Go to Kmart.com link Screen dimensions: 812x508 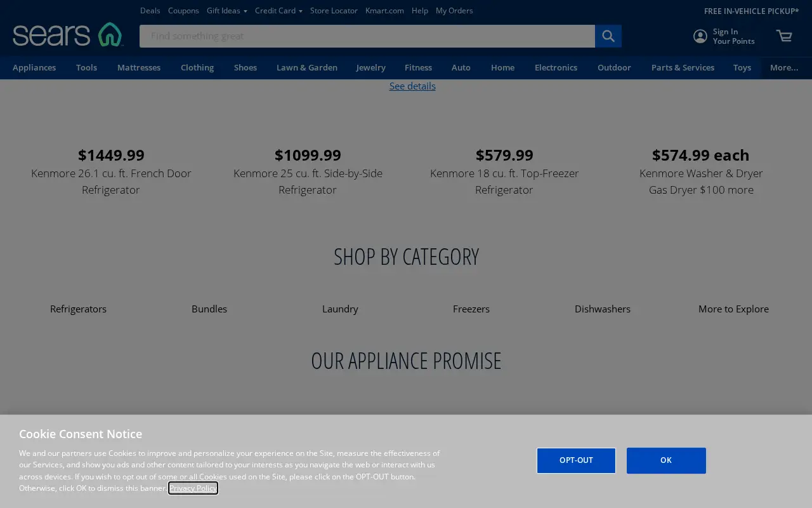point(384,11)
